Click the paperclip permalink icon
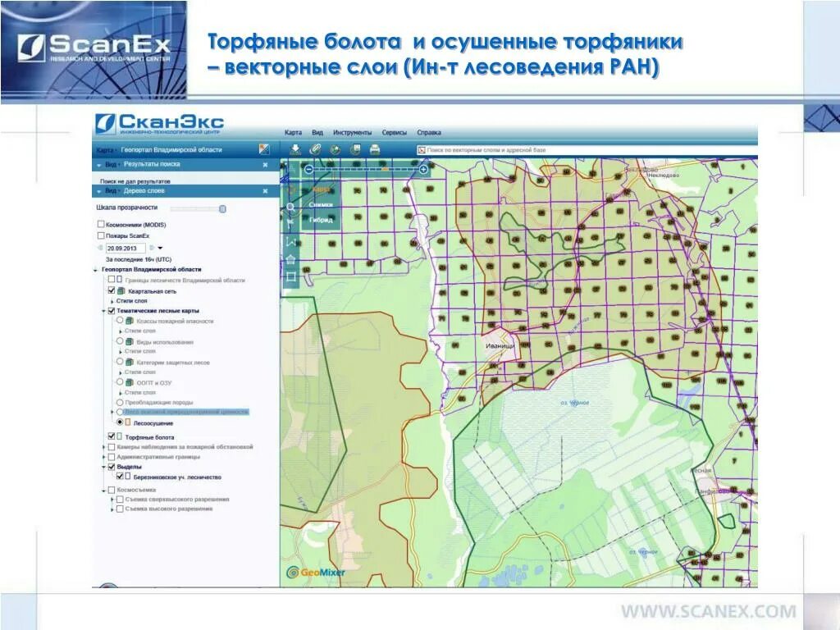Screen dimensions: 840x630 coord(315,149)
